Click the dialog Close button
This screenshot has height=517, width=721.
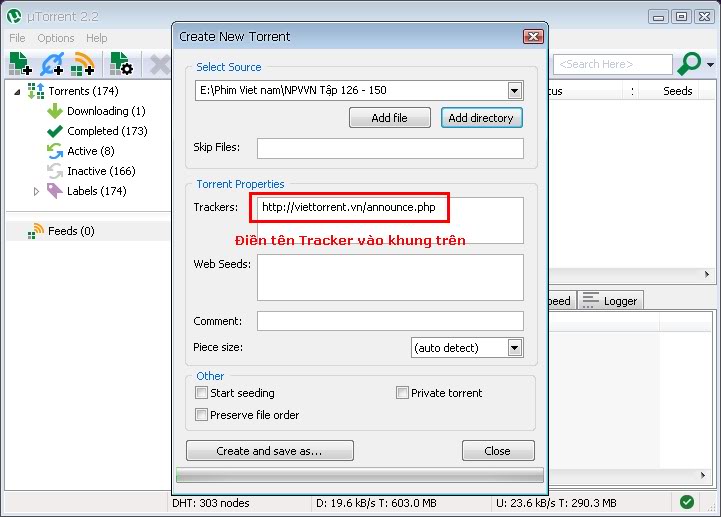[498, 451]
